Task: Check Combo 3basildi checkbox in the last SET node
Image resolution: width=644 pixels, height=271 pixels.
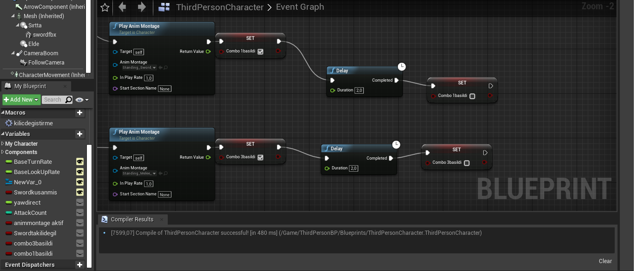Action: point(467,163)
